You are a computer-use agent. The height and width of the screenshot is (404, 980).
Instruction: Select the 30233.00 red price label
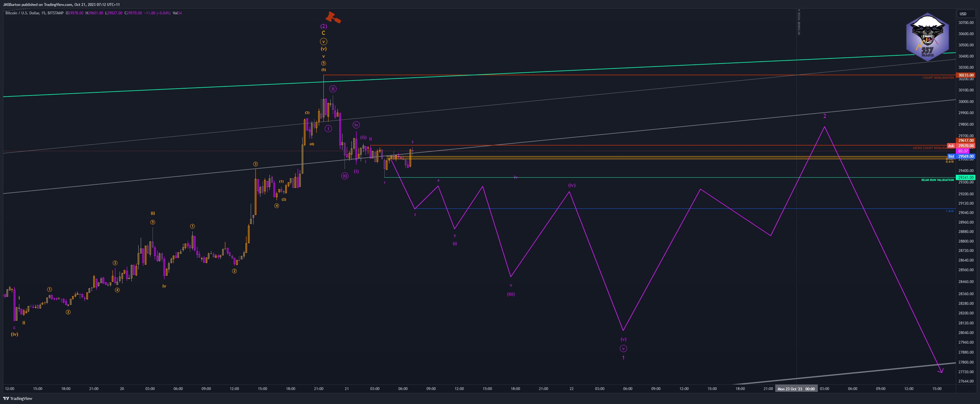[x=966, y=75]
